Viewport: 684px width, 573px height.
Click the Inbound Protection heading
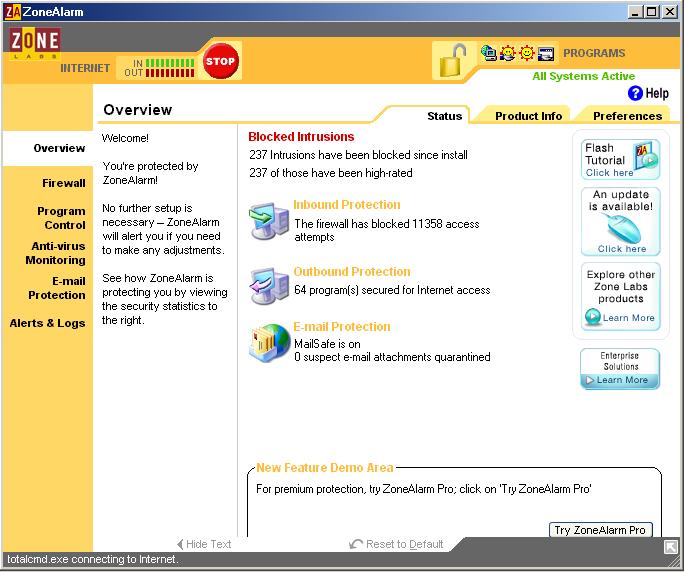point(347,205)
